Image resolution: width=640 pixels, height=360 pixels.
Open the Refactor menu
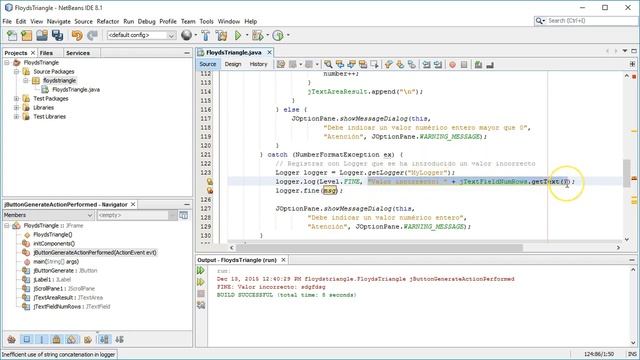click(108, 21)
